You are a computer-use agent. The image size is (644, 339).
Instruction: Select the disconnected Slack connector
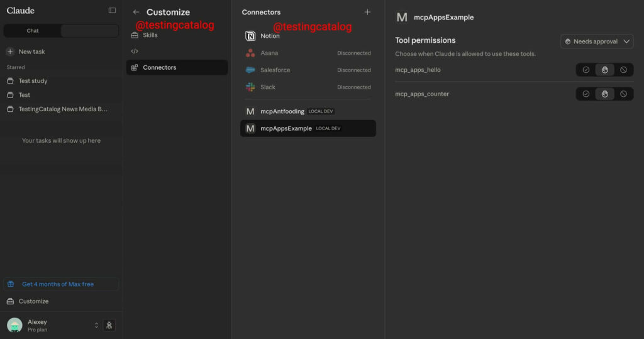pyautogui.click(x=308, y=87)
